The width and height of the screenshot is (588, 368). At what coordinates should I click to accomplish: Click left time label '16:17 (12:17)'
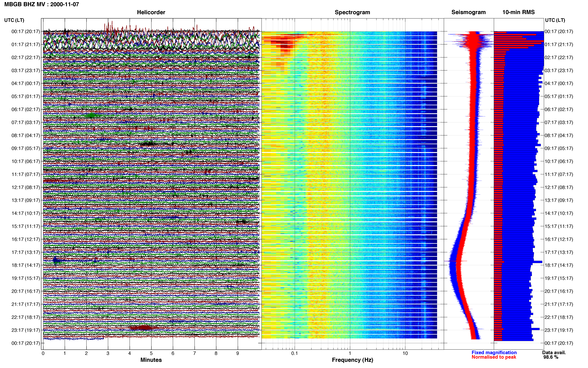pos(26,239)
